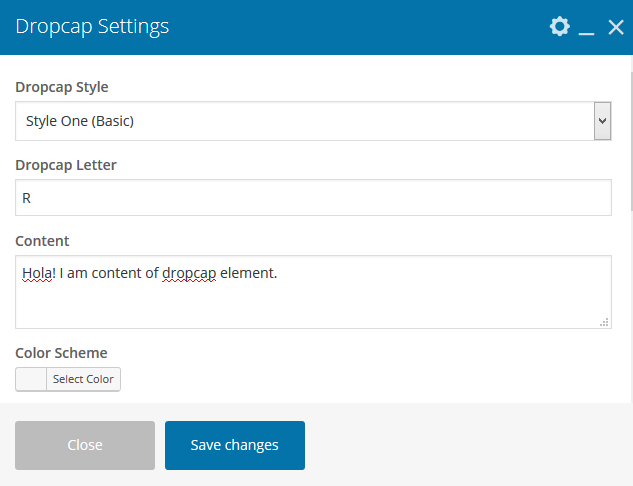Click the Color Scheme swatch preview
The width and height of the screenshot is (633, 486).
(31, 379)
